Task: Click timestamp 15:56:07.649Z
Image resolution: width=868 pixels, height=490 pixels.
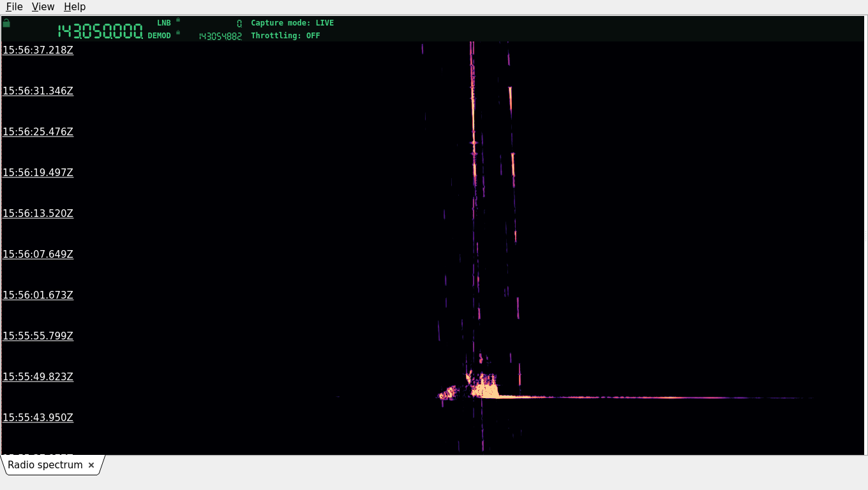Action: [38, 254]
